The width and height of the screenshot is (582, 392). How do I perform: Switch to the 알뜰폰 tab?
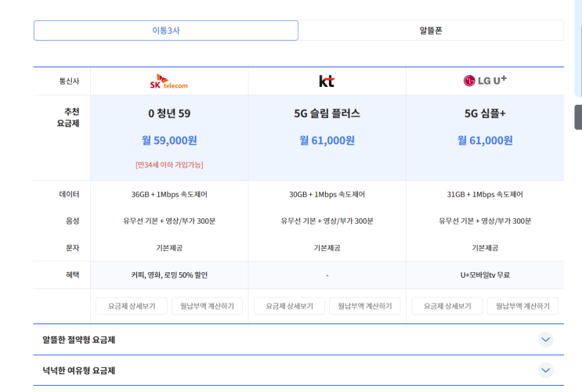pos(431,31)
